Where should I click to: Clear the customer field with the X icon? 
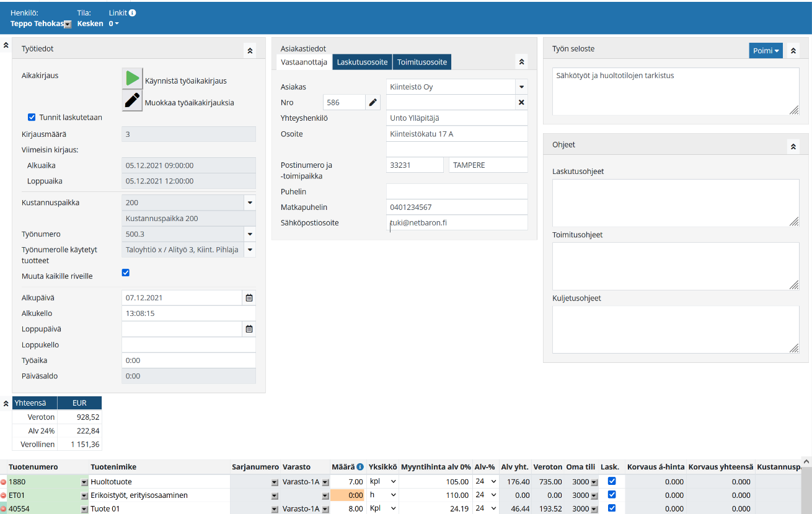521,102
